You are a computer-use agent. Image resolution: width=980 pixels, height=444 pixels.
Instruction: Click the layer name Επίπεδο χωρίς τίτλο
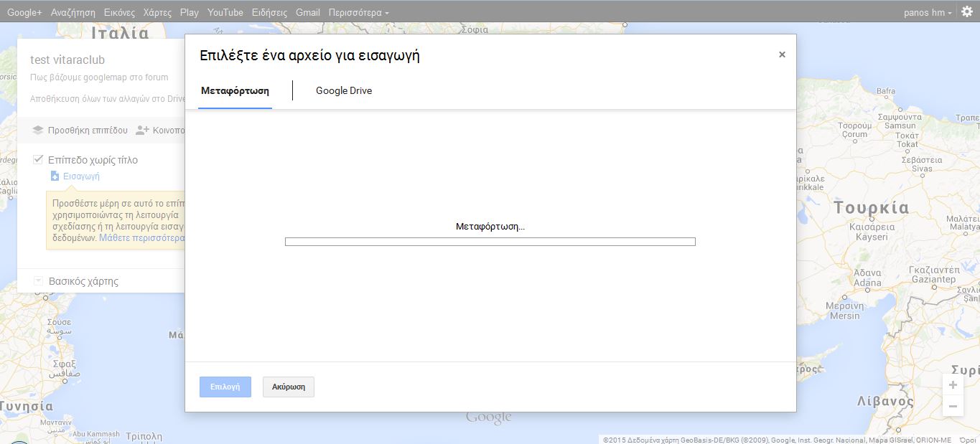point(93,160)
